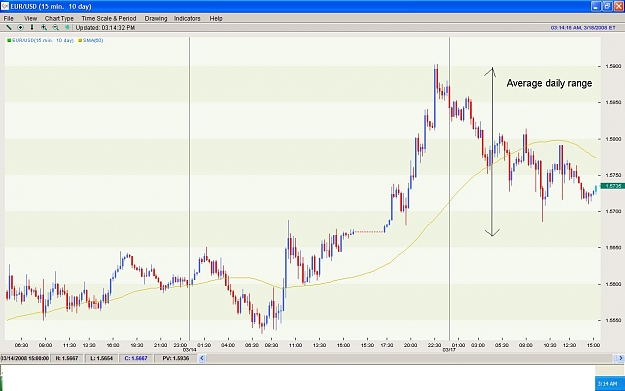Open the Chart Type menu
Image resolution: width=625 pixels, height=391 pixels.
[x=59, y=18]
